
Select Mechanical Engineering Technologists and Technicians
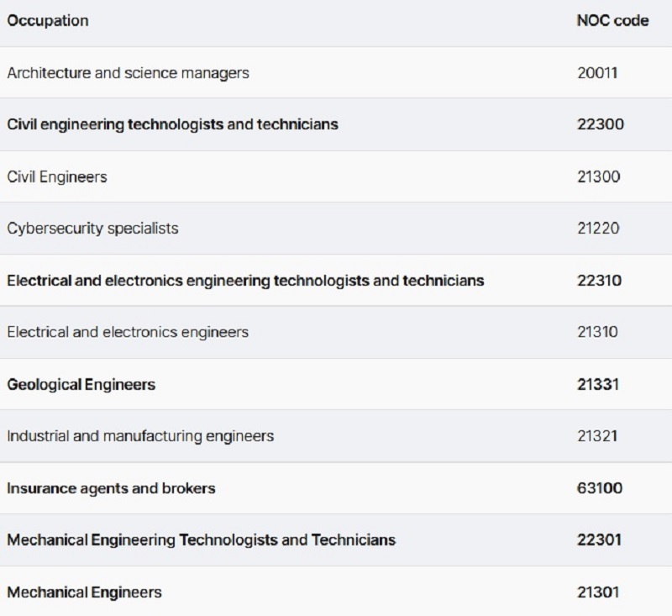201,540
